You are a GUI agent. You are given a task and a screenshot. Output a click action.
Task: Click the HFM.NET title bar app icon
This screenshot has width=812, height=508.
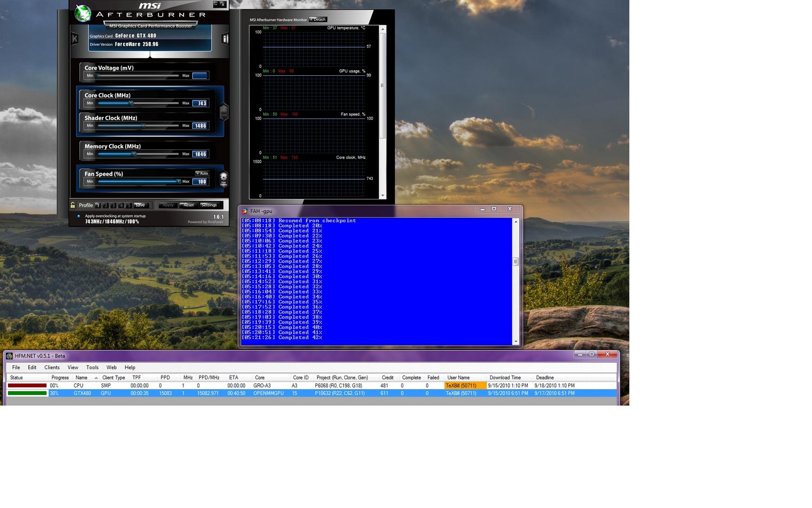click(x=9, y=356)
